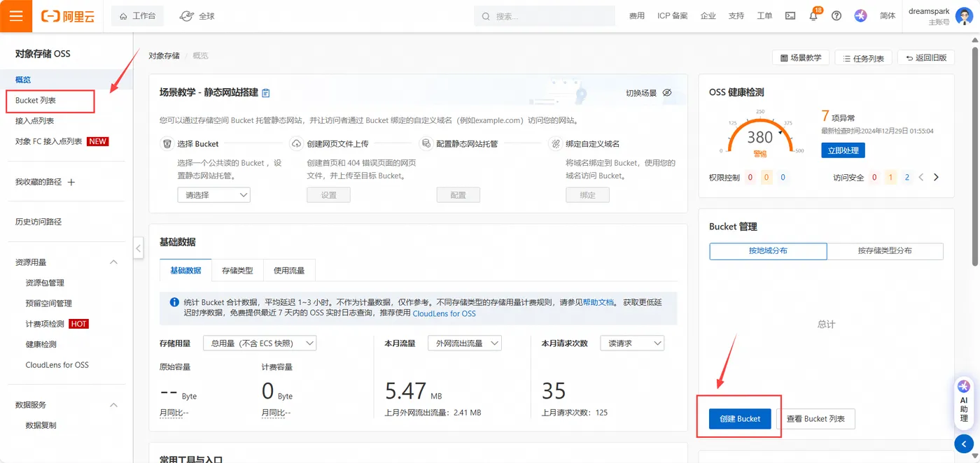This screenshot has height=463, width=980.
Task: Open the 总用量 (不含 ECS 快照) dropdown
Action: (x=260, y=343)
